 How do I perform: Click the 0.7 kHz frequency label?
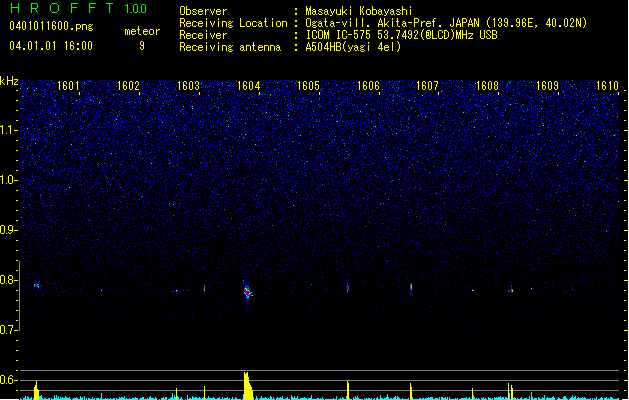pos(8,330)
